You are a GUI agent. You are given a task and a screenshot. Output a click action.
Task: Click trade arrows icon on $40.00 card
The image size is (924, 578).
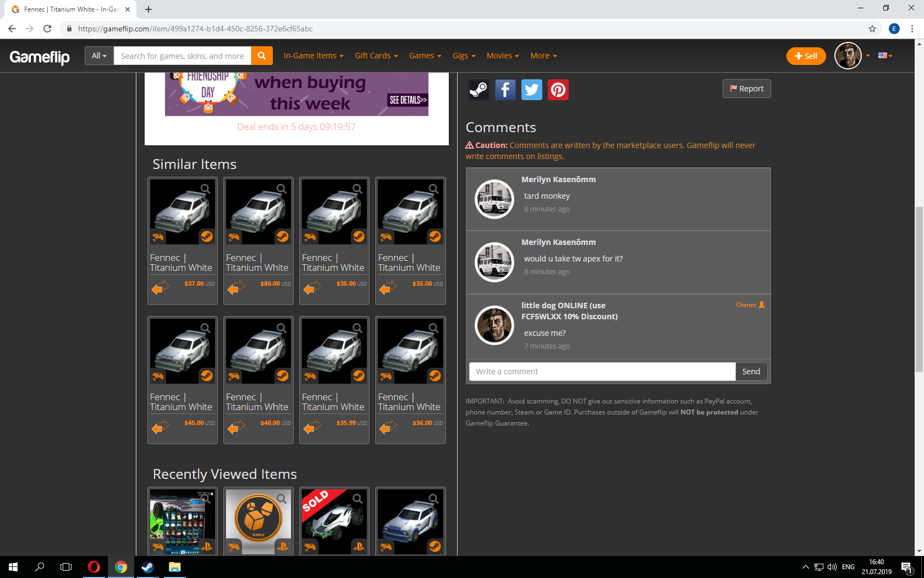coord(236,427)
